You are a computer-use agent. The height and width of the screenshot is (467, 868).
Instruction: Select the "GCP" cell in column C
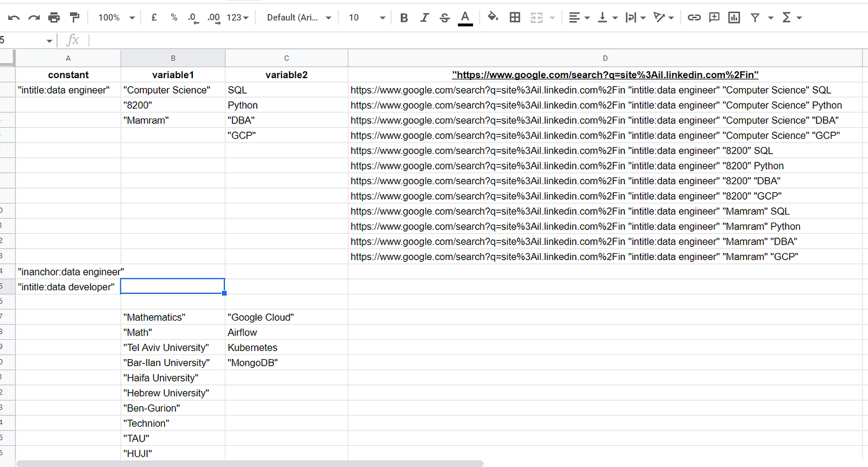tap(286, 135)
